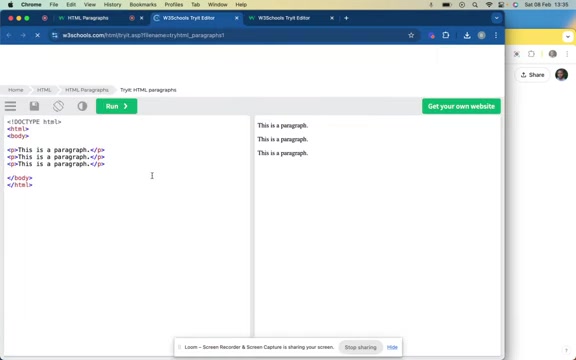This screenshot has width=576, height=360.
Task: Open the Chrome extensions puzzle icon
Action: coord(446,35)
